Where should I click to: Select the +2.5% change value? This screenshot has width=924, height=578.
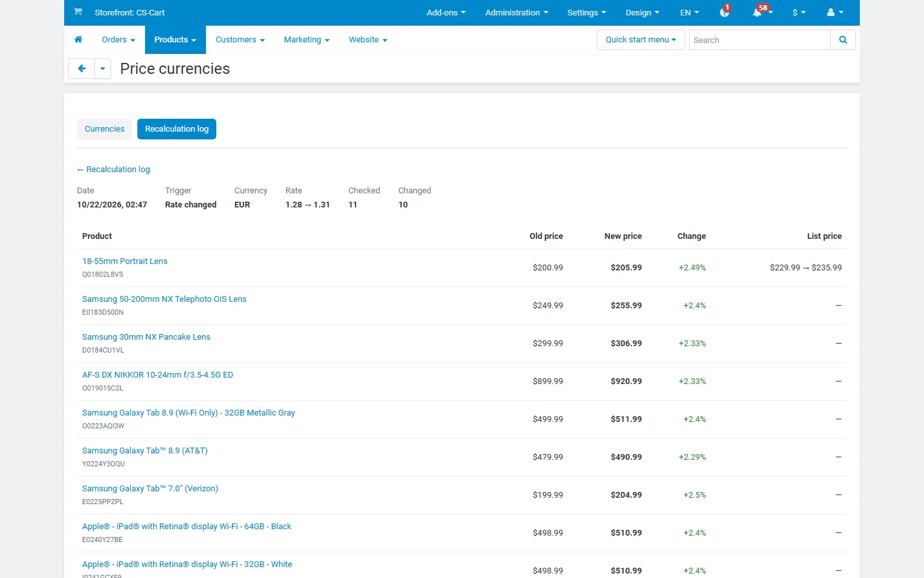click(695, 495)
